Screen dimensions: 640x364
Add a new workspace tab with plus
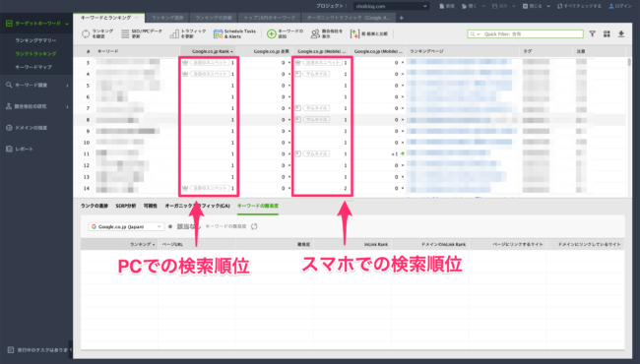coord(401,18)
